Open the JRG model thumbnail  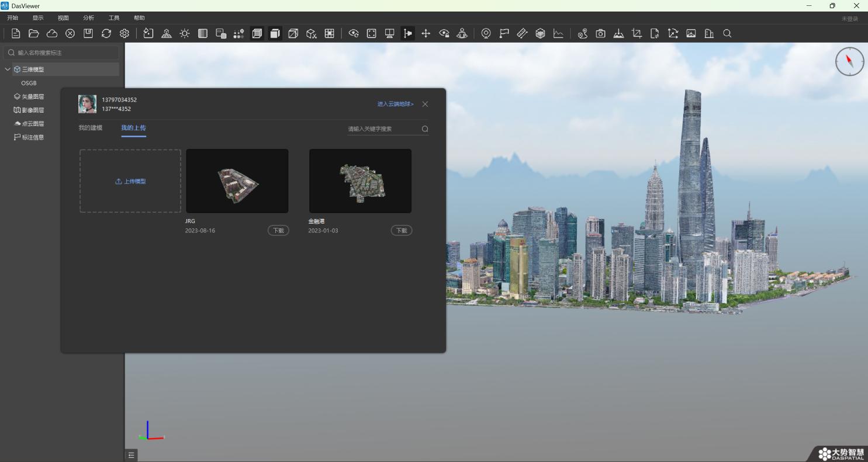237,181
